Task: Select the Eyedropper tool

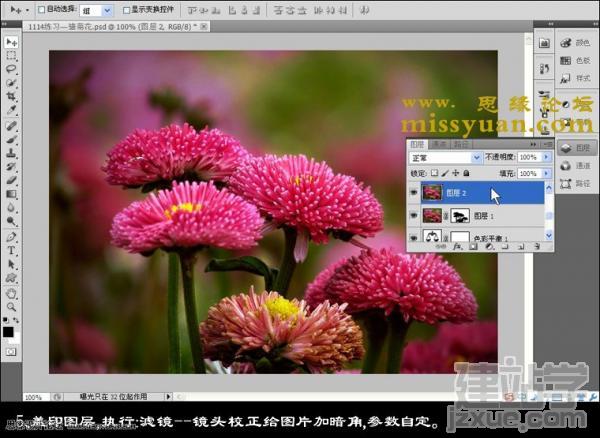Action: coord(11,111)
